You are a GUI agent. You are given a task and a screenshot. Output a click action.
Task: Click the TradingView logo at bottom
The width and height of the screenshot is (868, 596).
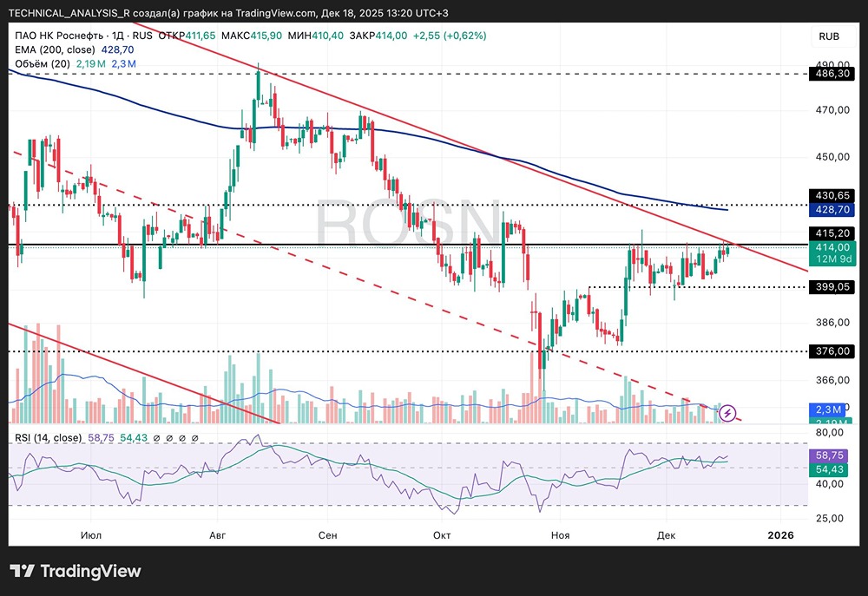(x=76, y=571)
